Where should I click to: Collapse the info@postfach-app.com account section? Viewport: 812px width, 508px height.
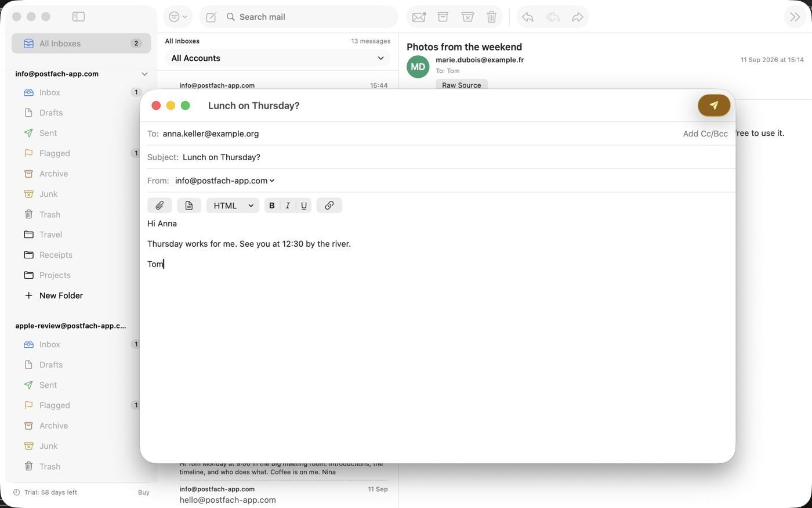144,74
